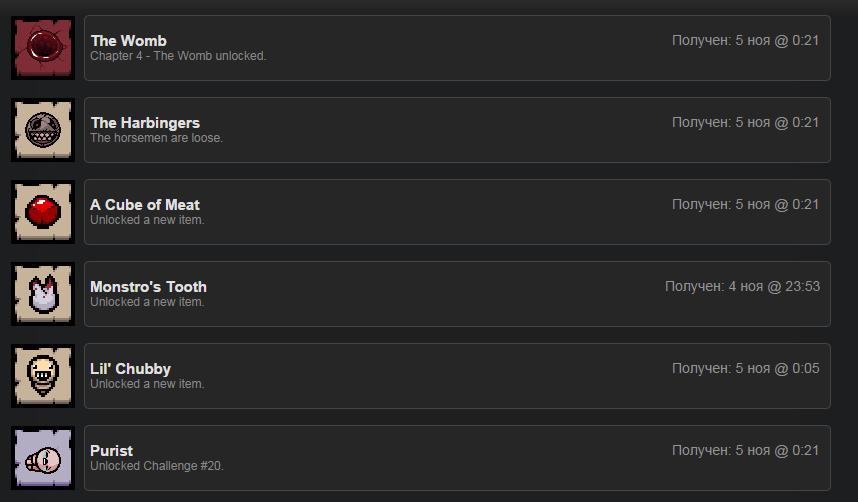This screenshot has height=502, width=858.
Task: Select the red Cube of Meat icon
Action: (x=43, y=212)
